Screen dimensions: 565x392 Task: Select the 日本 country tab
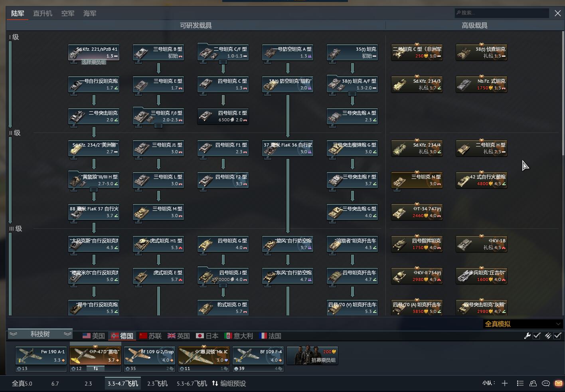(x=207, y=336)
